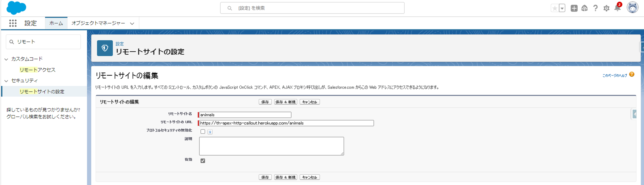The height and width of the screenshot is (185, 644).
Task: Click the favorites star icon
Action: [x=555, y=8]
